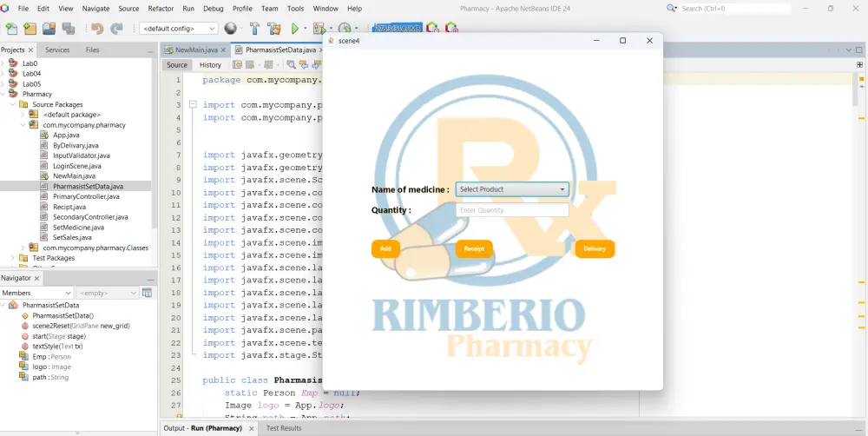Click the New File toolbar icon
The height and width of the screenshot is (436, 868).
(x=11, y=29)
